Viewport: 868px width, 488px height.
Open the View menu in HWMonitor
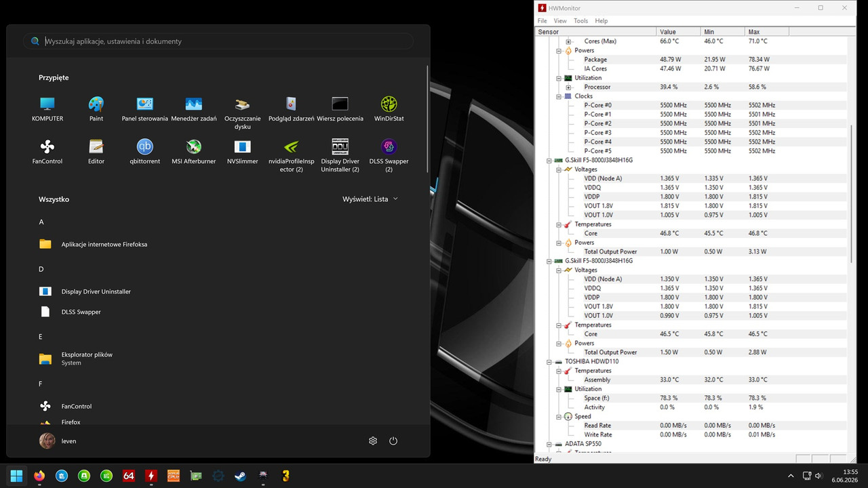coord(560,21)
